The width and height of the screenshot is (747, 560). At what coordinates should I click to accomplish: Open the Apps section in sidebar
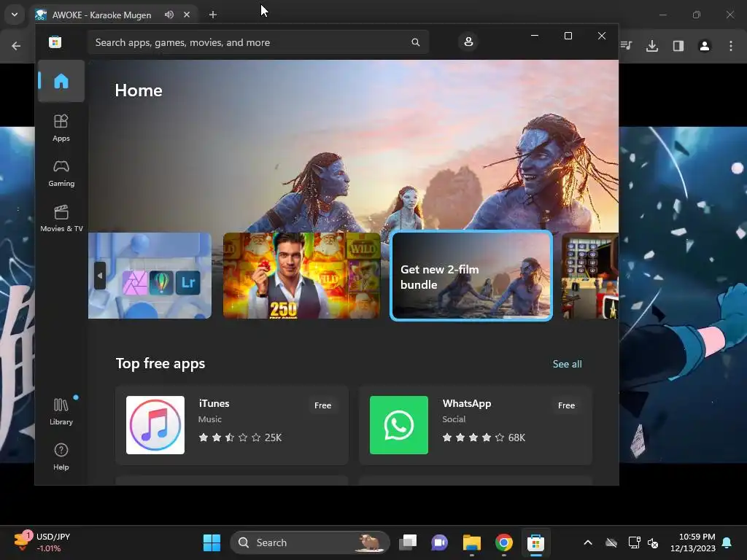[x=61, y=128]
